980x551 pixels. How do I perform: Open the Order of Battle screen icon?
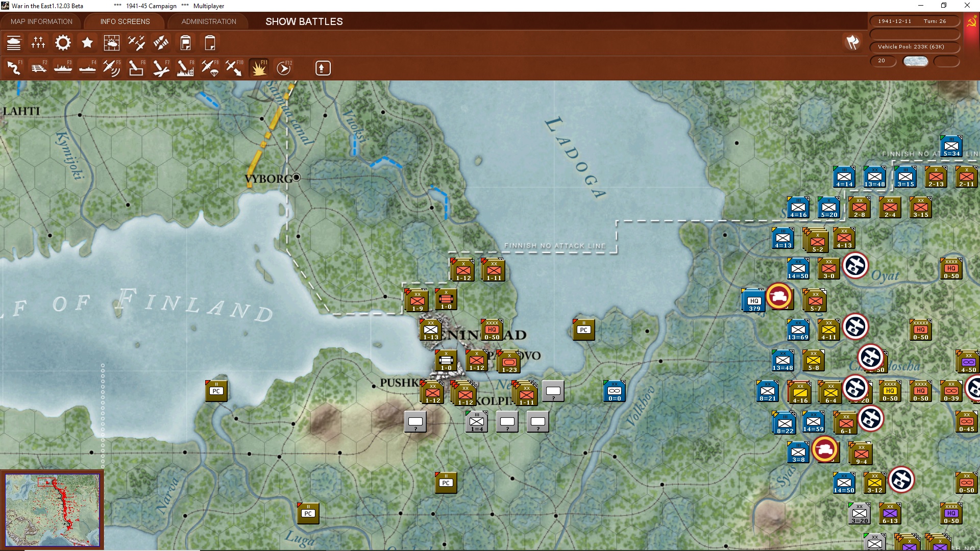(x=14, y=43)
